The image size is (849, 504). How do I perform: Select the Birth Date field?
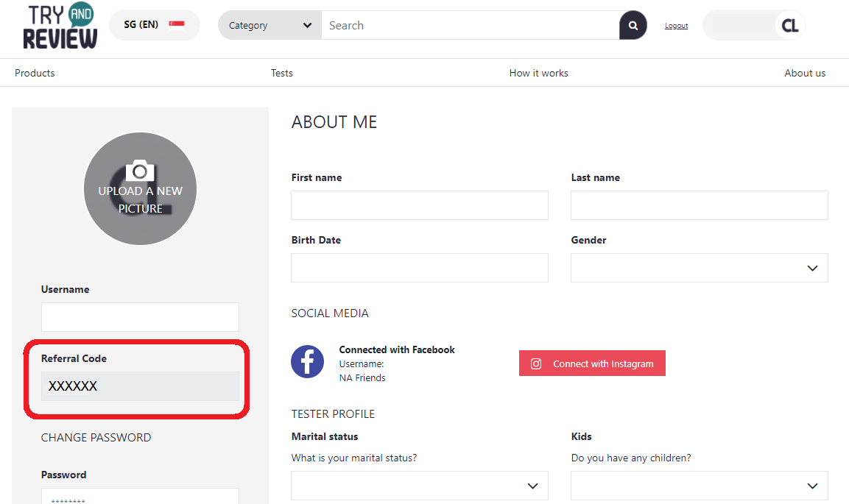(x=420, y=268)
